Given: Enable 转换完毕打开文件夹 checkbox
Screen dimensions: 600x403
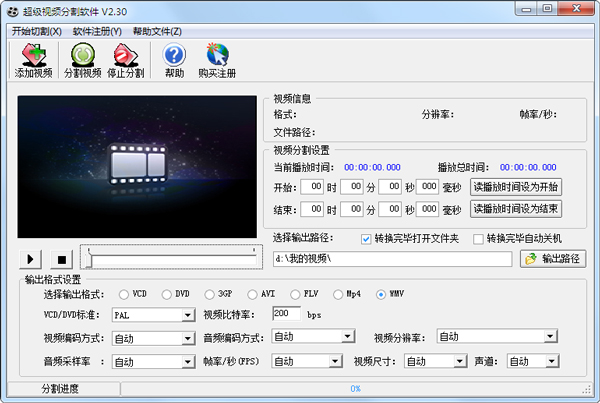Looking at the screenshot, I should coord(366,239).
